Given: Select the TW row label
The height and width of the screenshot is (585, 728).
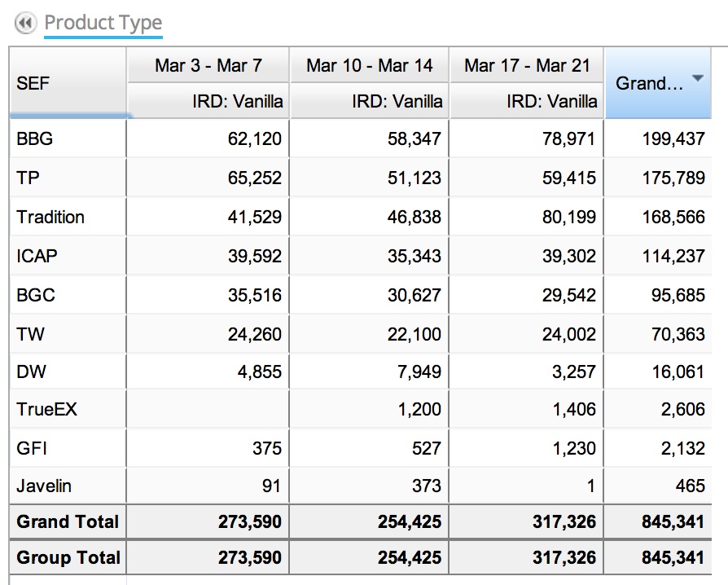Looking at the screenshot, I should coord(31,334).
